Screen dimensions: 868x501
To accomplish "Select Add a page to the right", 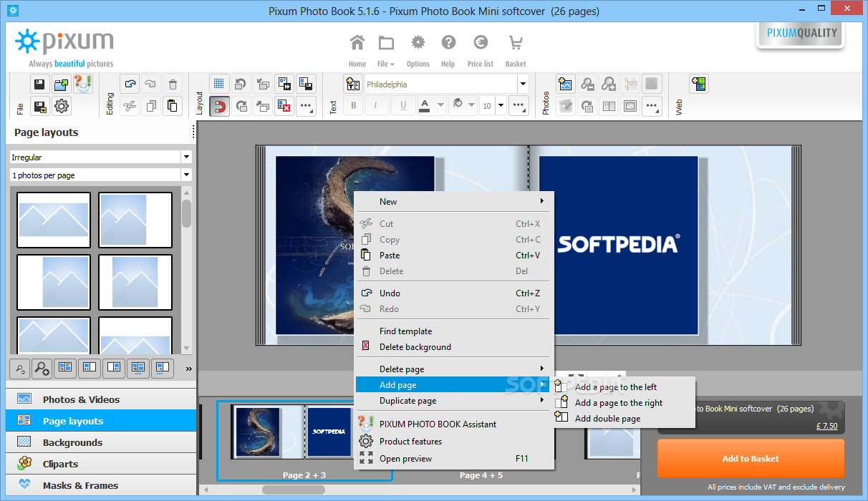I will click(624, 403).
